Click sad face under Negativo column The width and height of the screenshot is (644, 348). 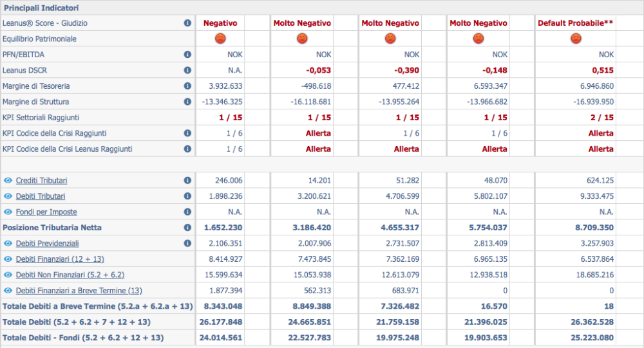click(220, 39)
